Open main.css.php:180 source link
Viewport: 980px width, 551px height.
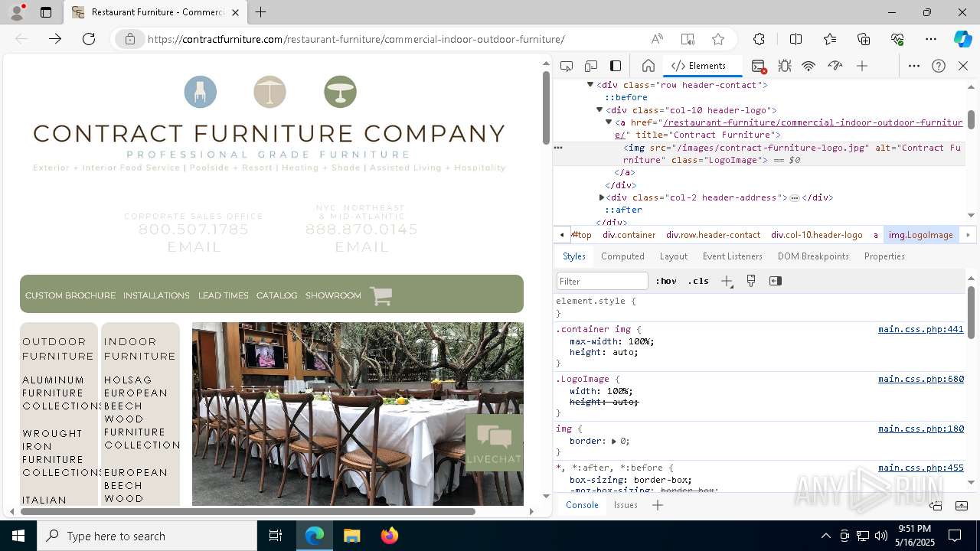(920, 429)
